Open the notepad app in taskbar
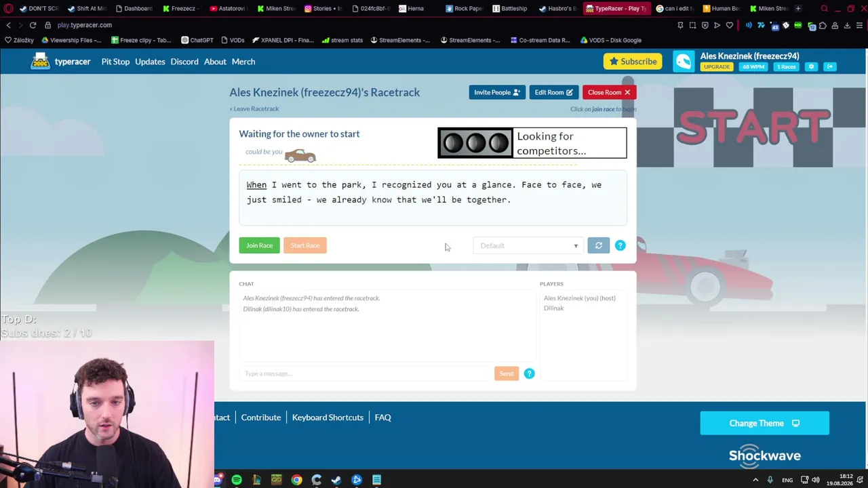The width and height of the screenshot is (868, 488). (376, 480)
